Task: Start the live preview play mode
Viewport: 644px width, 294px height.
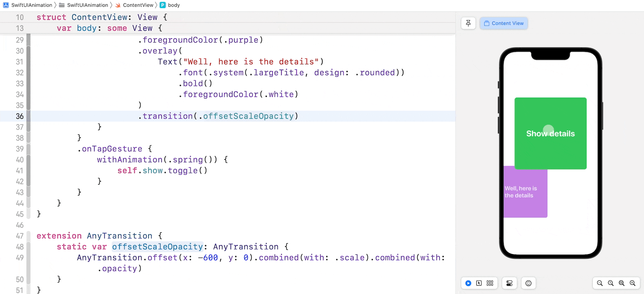Action: (468, 283)
